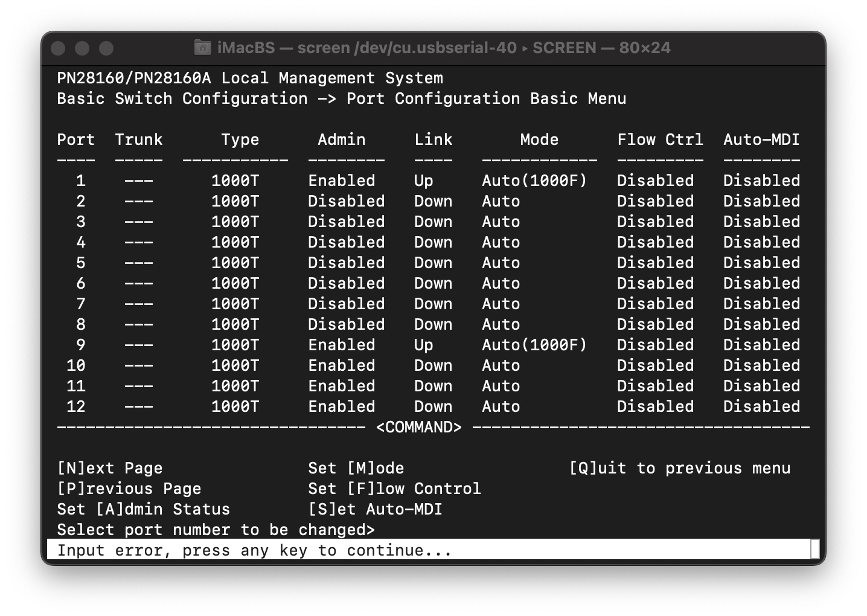Select the Set [A]dmin Status command
The height and width of the screenshot is (616, 867).
144,509
